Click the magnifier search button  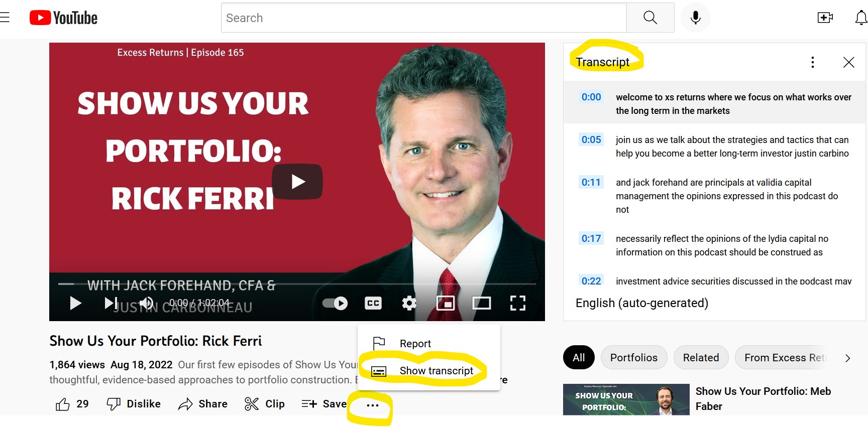pyautogui.click(x=650, y=18)
